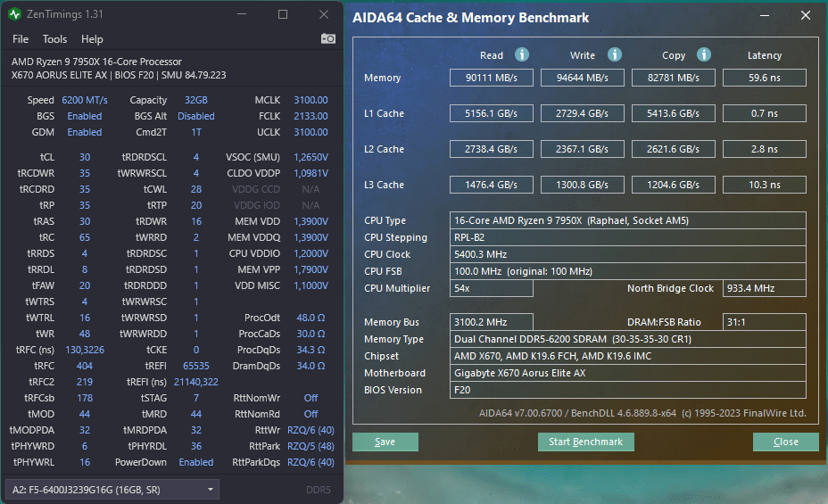Viewport: 828px width, 504px height.
Task: Open the Help menu in ZenTimings
Action: point(92,39)
